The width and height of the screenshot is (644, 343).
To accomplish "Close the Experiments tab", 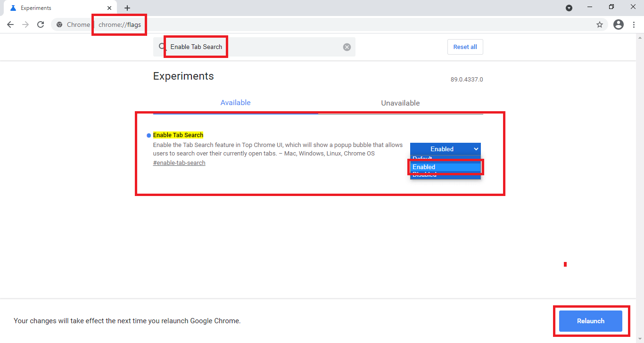I will click(109, 8).
